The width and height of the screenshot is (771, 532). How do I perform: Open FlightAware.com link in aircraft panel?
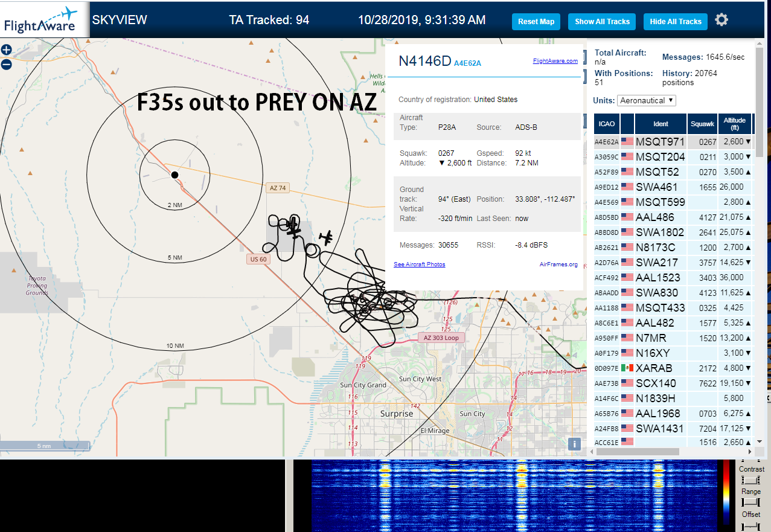coord(555,60)
